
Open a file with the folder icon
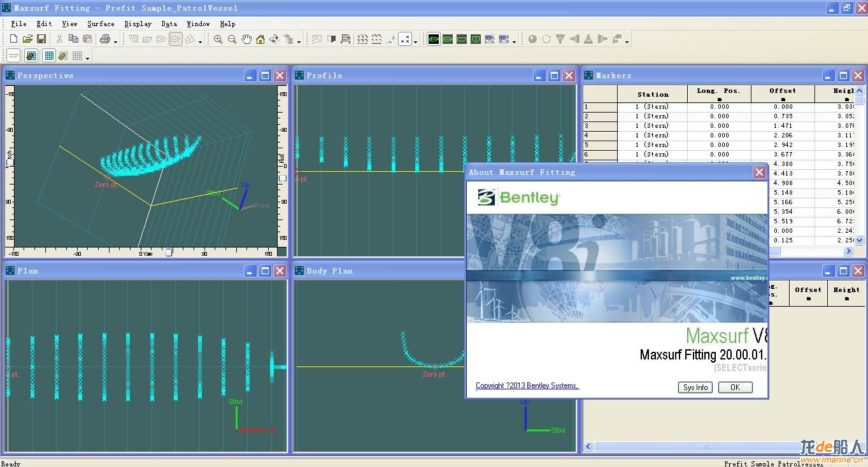[x=27, y=39]
